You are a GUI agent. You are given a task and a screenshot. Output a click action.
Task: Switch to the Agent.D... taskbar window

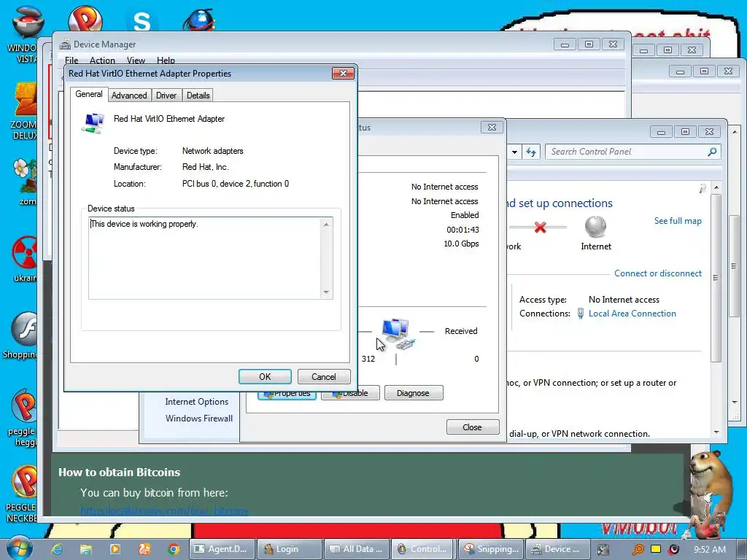[x=222, y=549]
